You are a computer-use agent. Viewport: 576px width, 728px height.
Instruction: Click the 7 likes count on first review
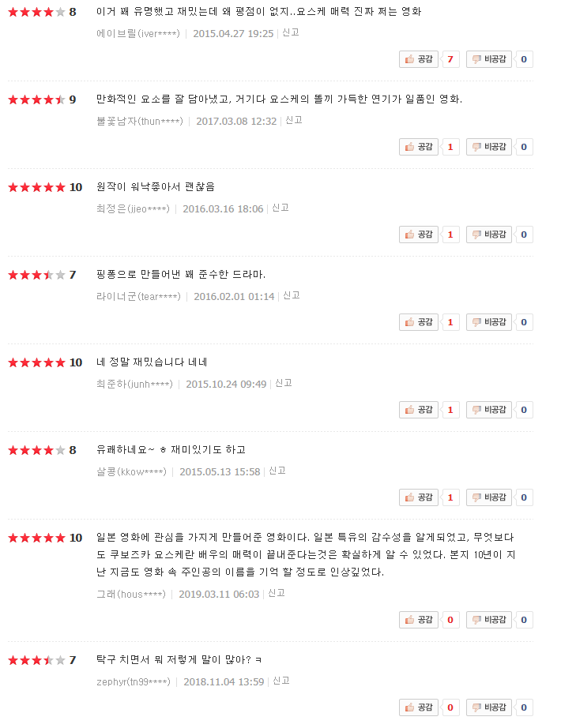click(x=450, y=59)
